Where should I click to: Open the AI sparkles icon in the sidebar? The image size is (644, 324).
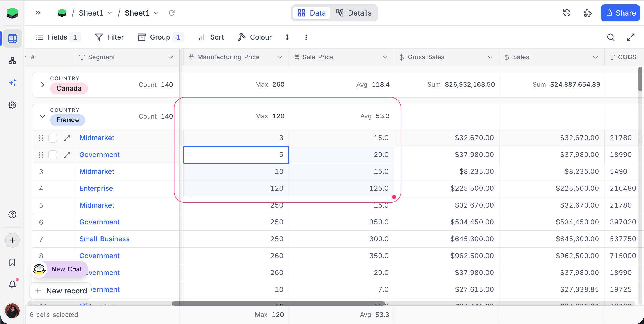pyautogui.click(x=12, y=83)
